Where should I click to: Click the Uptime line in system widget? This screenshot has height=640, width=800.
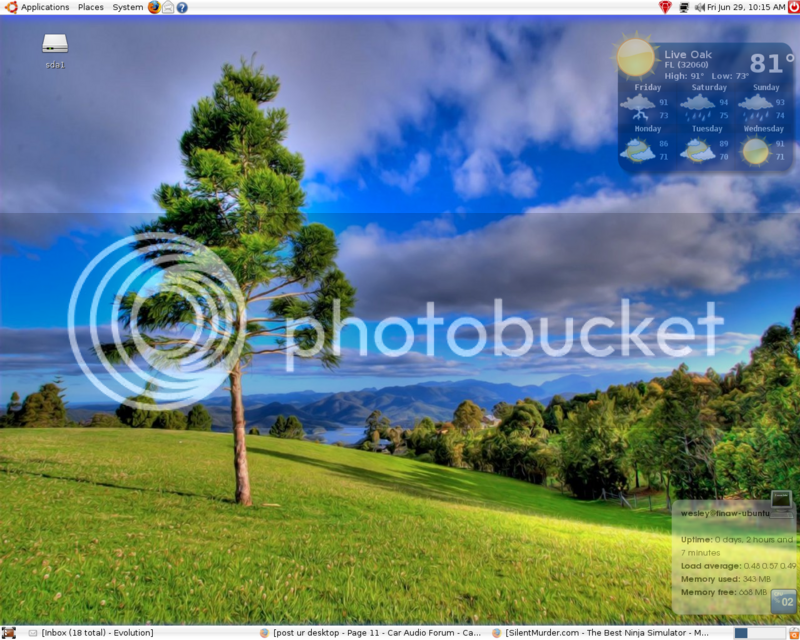point(737,546)
